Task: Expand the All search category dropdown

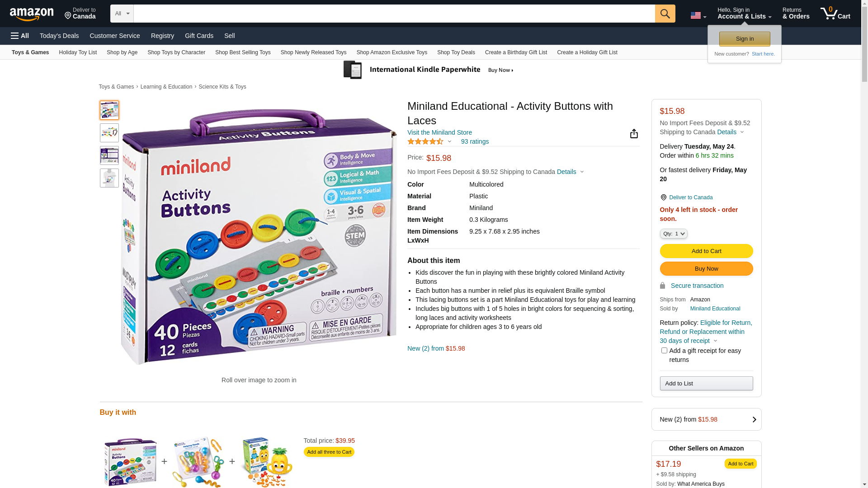Action: (122, 14)
